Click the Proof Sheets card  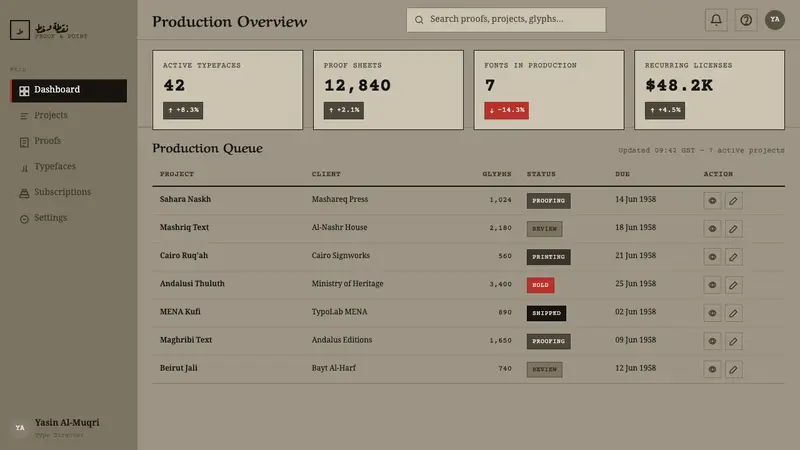point(388,90)
